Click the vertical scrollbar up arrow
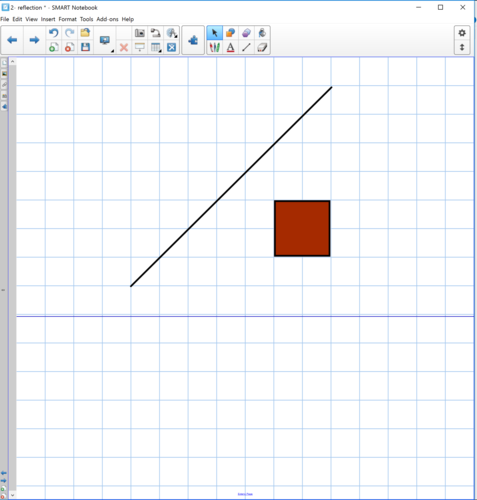The width and height of the screenshot is (477, 500). coord(13,61)
